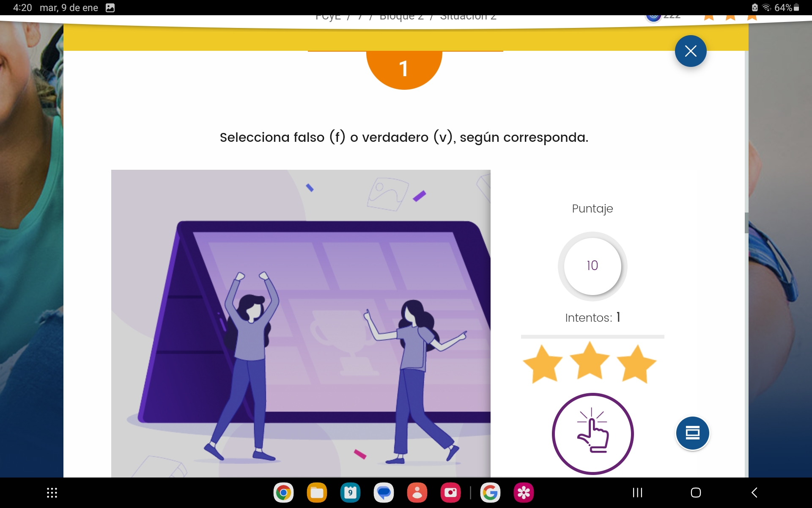This screenshot has height=508, width=812.
Task: Go home using the navigation square button
Action: coord(696,492)
